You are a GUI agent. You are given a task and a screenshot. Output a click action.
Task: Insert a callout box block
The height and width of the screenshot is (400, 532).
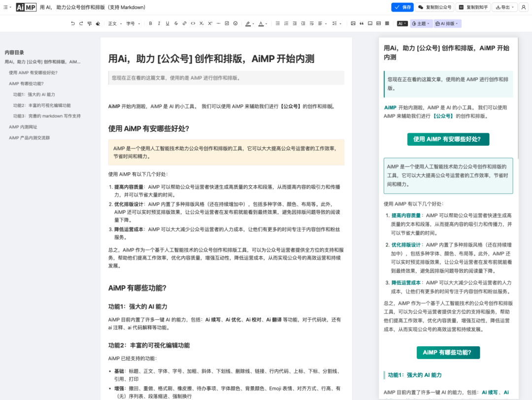coord(370,24)
